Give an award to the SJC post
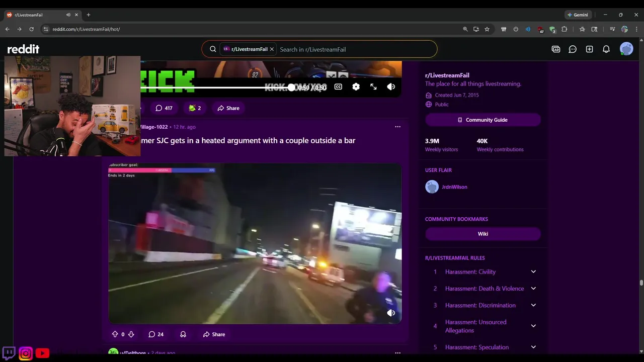Screen dimensions: 644x362 point(183,334)
